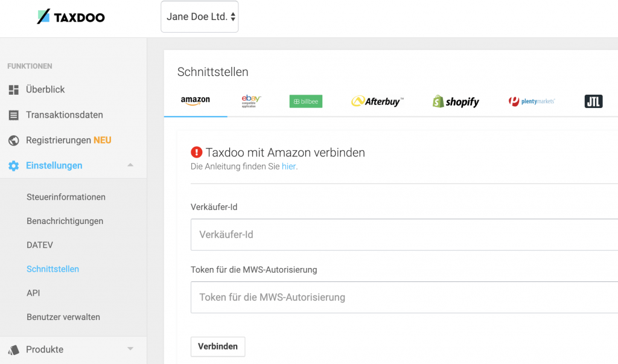Switch to the eBay interface tab
This screenshot has height=364, width=618.
[x=251, y=101]
